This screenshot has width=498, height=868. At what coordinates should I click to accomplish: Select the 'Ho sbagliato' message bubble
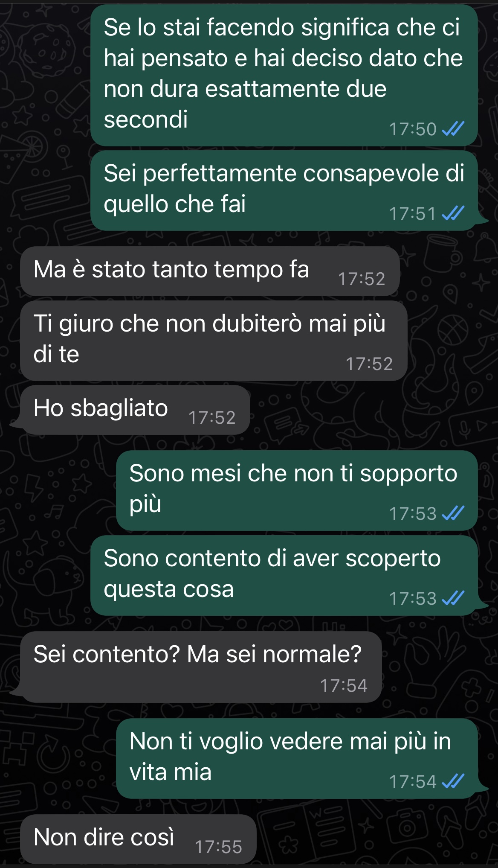[135, 410]
